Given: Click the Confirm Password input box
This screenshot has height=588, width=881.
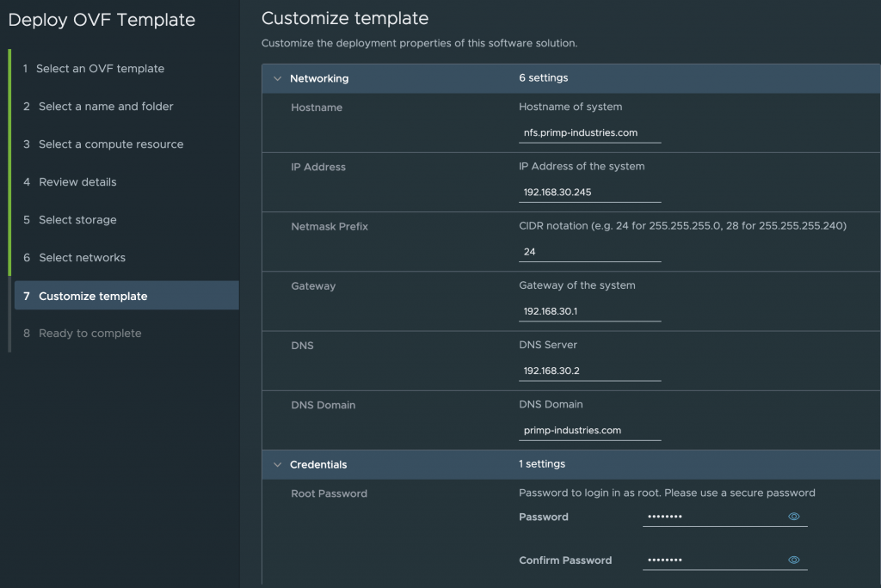Looking at the screenshot, I should 712,560.
